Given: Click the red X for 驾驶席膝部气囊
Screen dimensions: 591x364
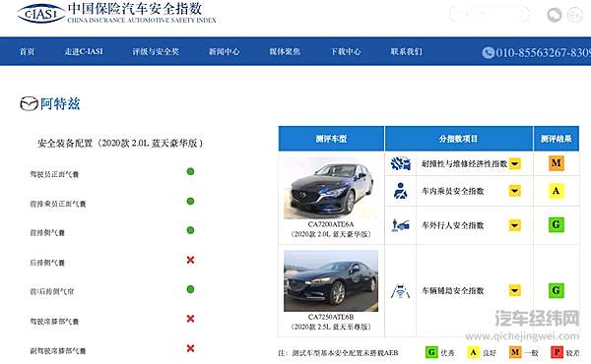Looking at the screenshot, I should point(190,319).
